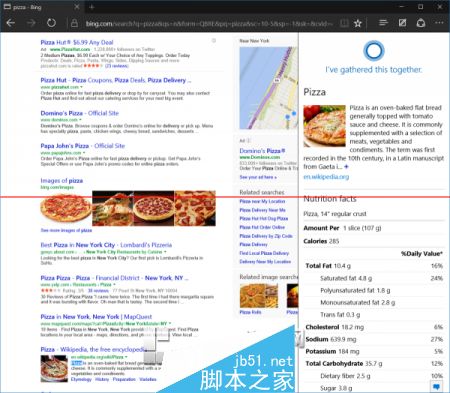
Task: Close the pizza - Bing tab
Action: (77, 7)
